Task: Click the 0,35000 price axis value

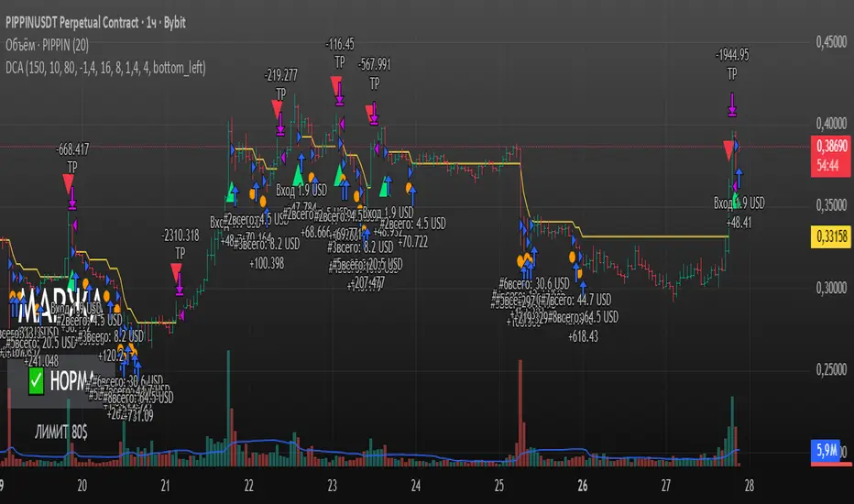Action: tap(832, 205)
